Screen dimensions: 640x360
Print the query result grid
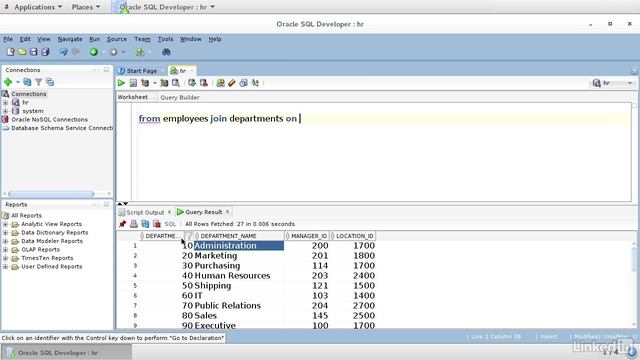tap(133, 224)
